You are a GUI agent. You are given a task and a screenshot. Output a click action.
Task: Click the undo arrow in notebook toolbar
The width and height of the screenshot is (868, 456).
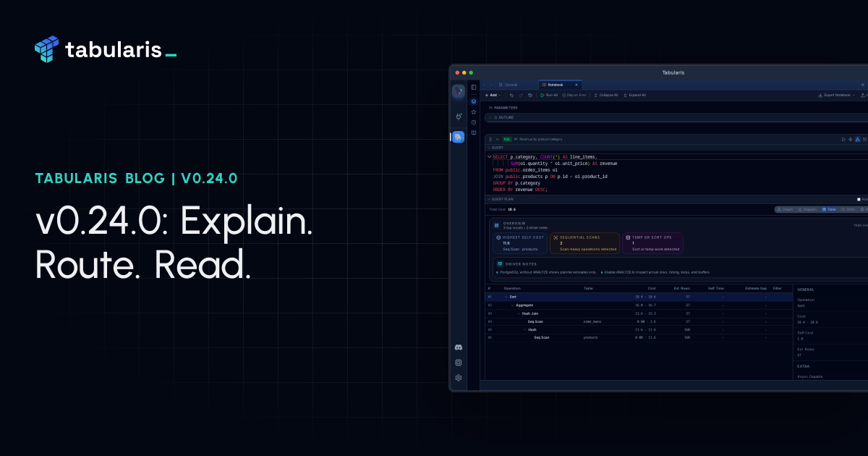[x=511, y=95]
